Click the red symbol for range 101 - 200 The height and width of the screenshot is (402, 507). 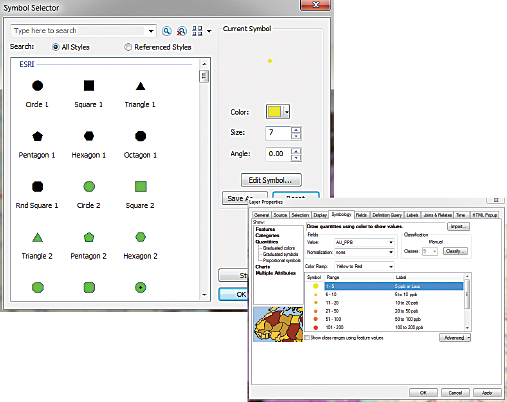pos(315,327)
